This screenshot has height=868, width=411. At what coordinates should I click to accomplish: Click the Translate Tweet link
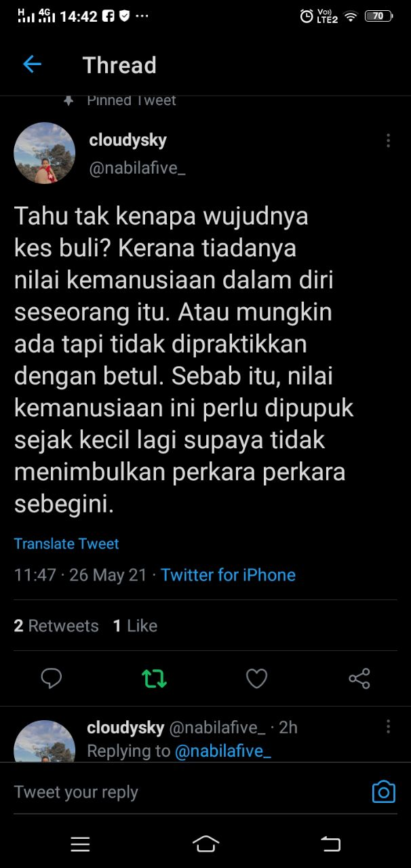[66, 544]
